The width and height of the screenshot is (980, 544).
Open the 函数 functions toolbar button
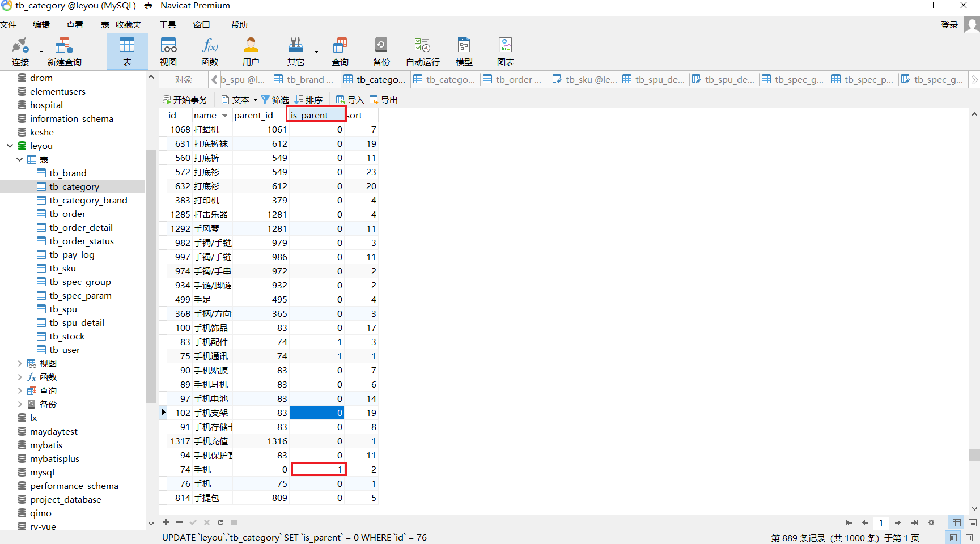pyautogui.click(x=210, y=52)
